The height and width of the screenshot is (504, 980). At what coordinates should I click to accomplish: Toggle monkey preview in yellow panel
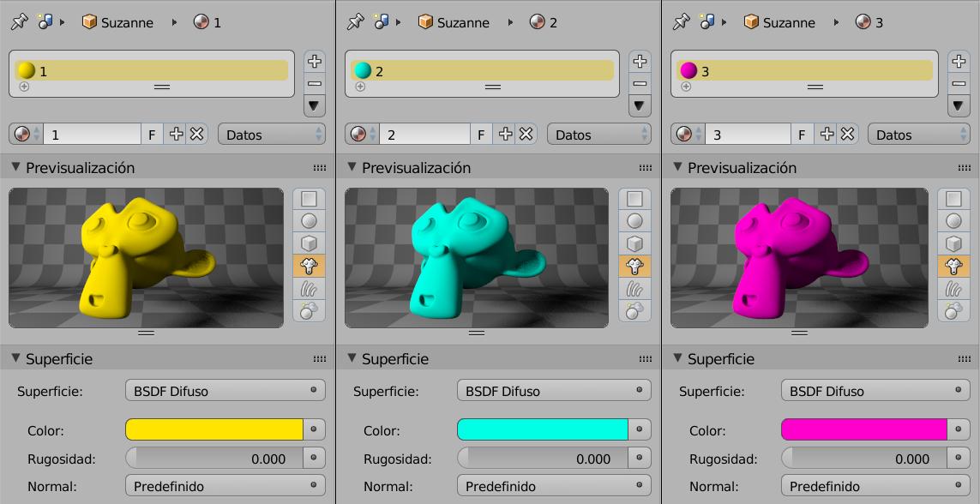pyautogui.click(x=309, y=267)
